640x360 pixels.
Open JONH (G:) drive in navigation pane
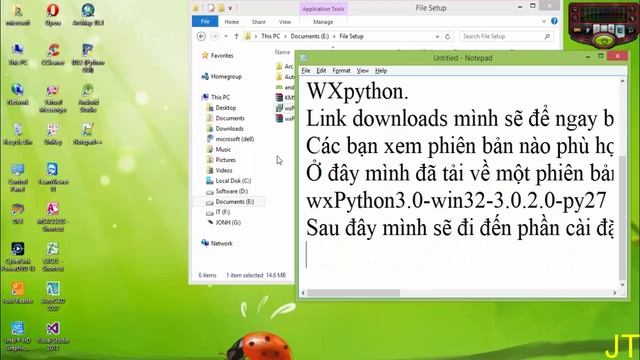click(224, 222)
